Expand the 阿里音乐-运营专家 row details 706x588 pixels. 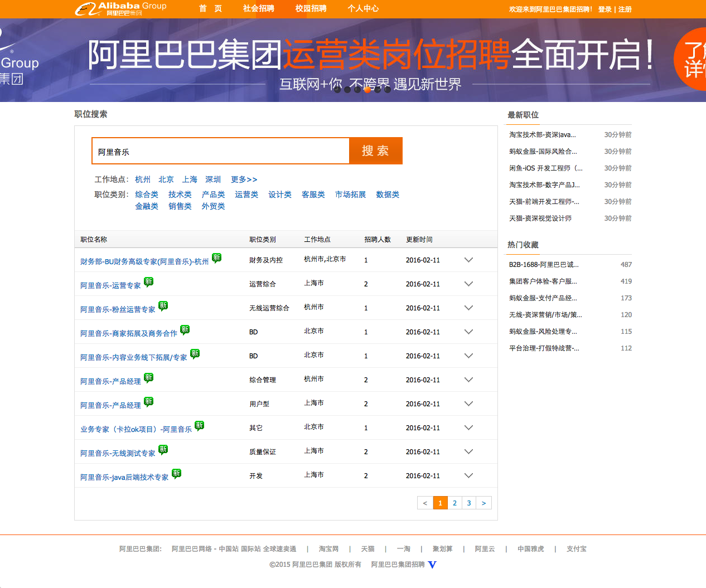click(468, 284)
